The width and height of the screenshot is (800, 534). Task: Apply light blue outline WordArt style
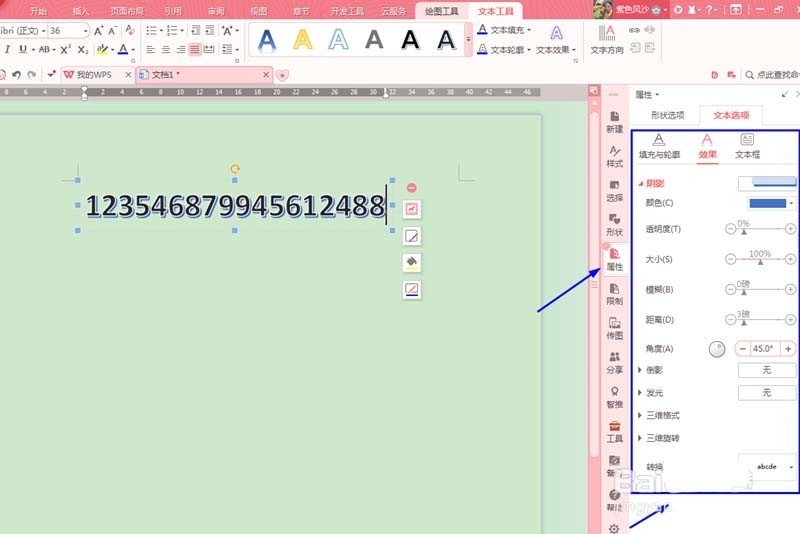coord(338,40)
